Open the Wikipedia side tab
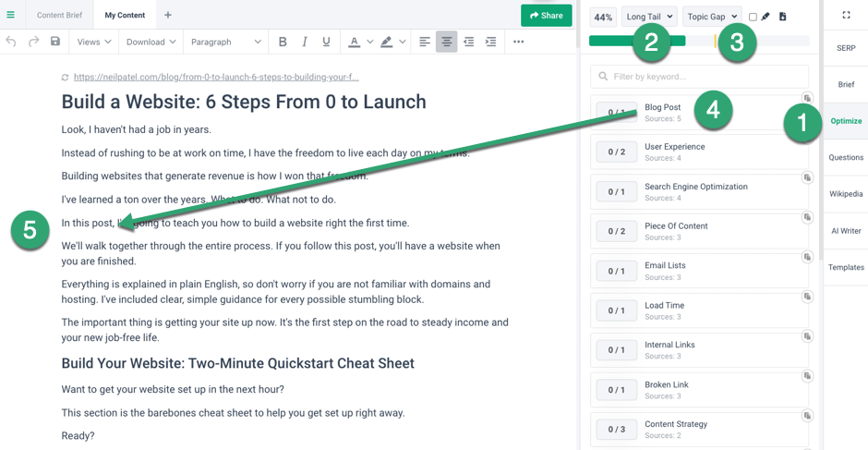The height and width of the screenshot is (450, 868). [846, 194]
